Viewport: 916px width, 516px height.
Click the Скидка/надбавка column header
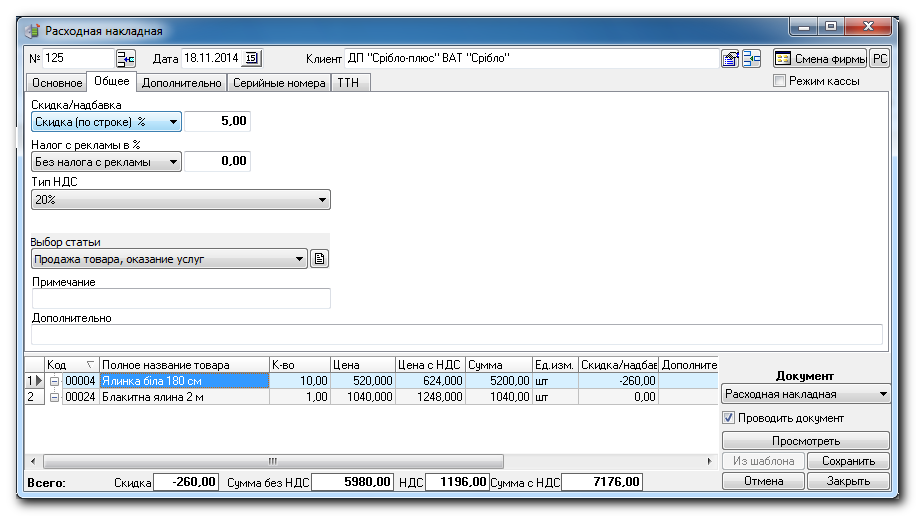pyautogui.click(x=619, y=365)
